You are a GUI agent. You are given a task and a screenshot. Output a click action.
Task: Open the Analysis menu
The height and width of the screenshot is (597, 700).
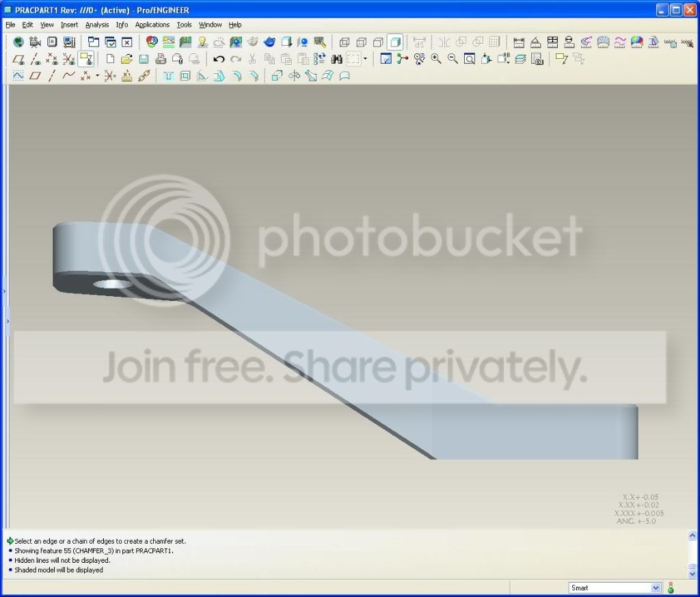[97, 25]
